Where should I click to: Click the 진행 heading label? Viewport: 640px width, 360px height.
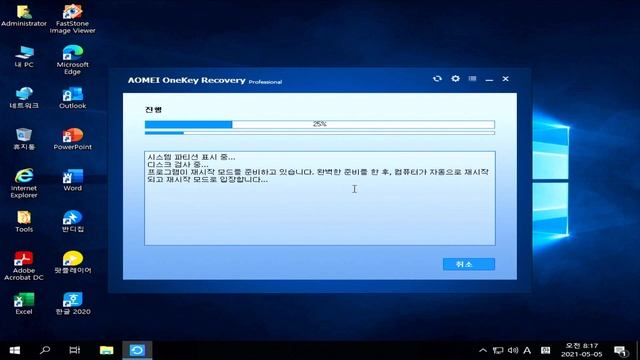[x=153, y=109]
